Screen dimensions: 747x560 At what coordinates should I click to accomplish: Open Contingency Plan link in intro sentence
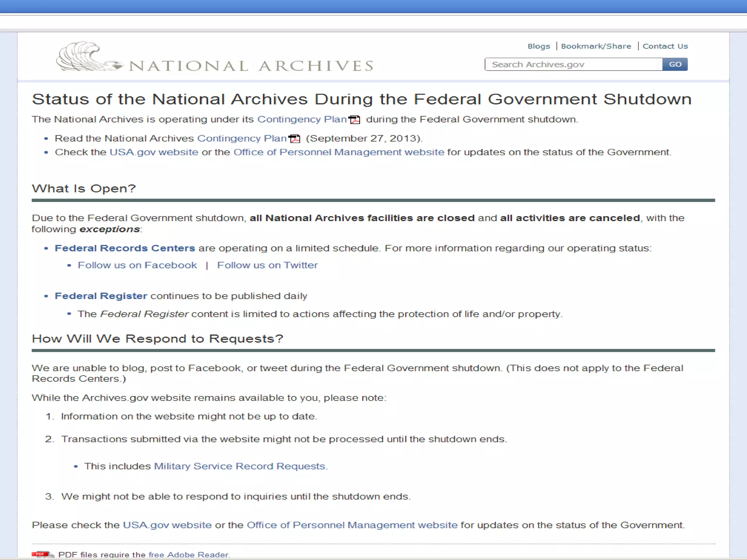(302, 120)
